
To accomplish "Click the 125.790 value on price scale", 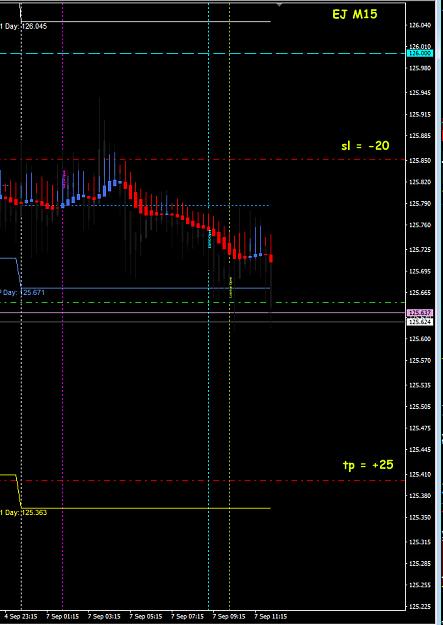I will tap(420, 204).
